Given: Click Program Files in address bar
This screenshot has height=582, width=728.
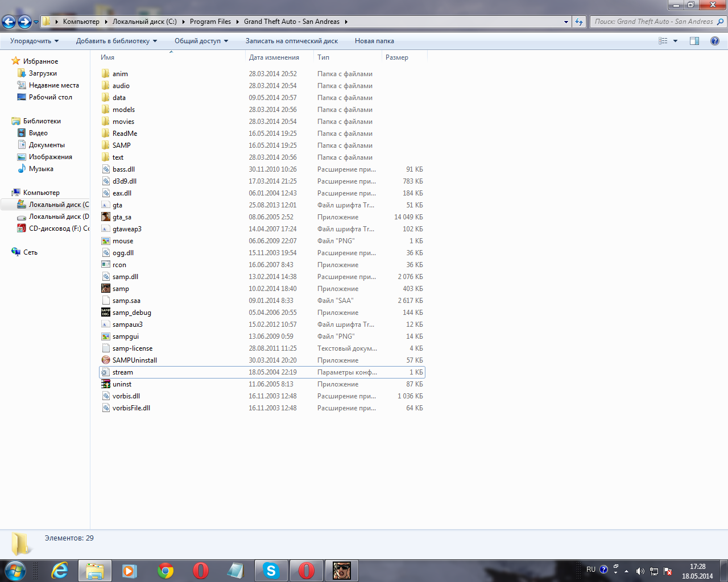Looking at the screenshot, I should coord(210,22).
